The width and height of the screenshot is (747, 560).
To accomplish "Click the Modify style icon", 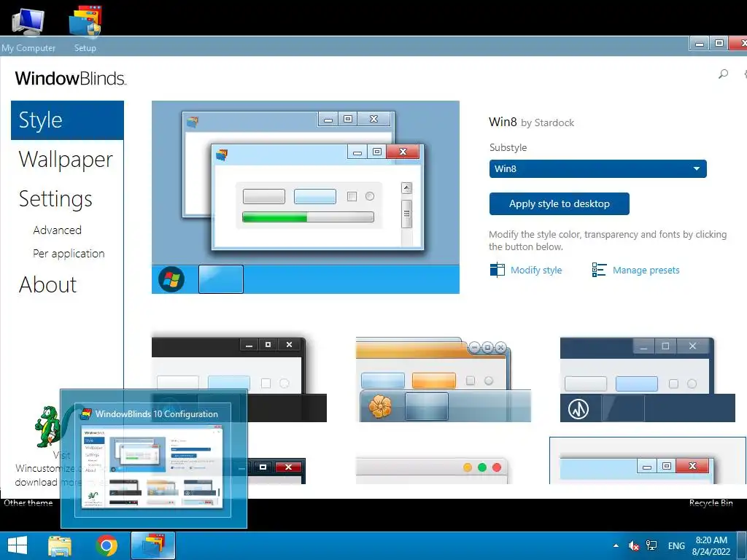I will click(x=497, y=270).
